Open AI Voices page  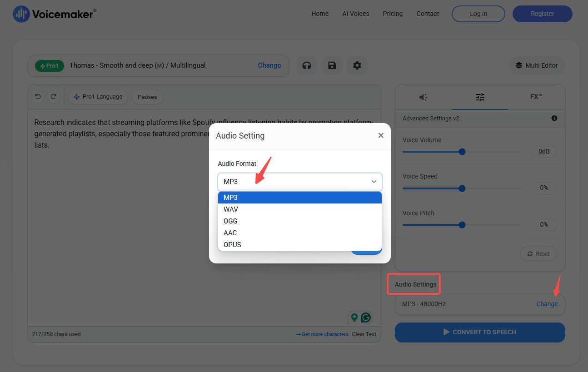pyautogui.click(x=356, y=14)
